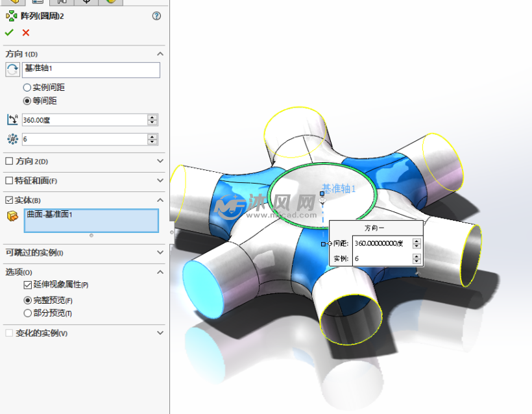Click the circular pattern icon in title
The height and width of the screenshot is (414, 532).
click(12, 16)
